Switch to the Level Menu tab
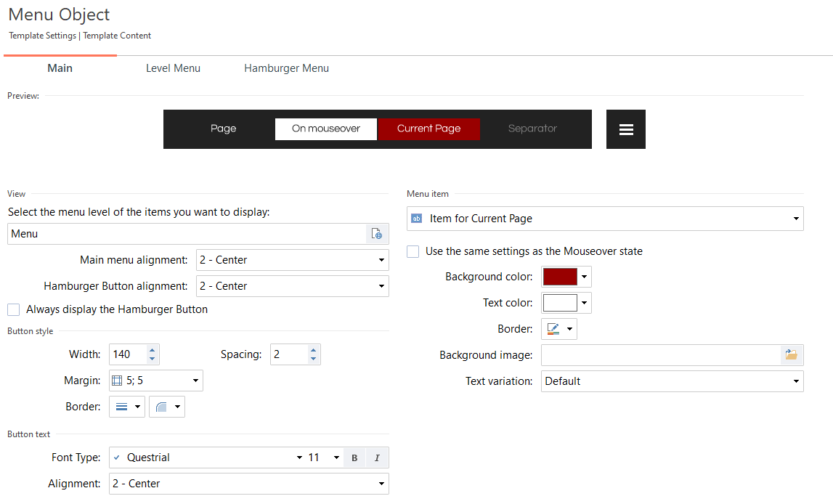 tap(173, 68)
